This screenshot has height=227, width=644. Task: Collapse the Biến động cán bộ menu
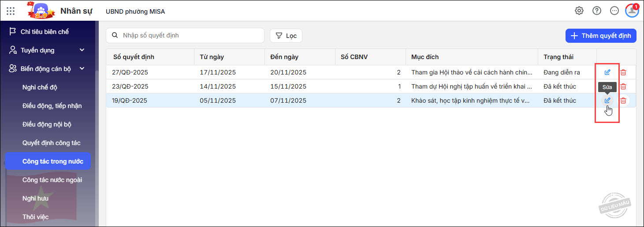(82, 68)
